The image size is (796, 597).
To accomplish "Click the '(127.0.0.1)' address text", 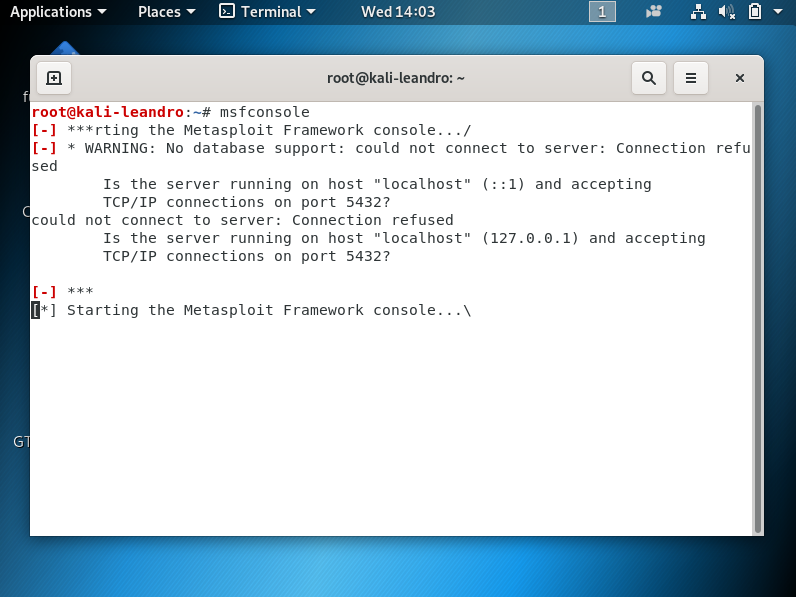I will coord(530,238).
